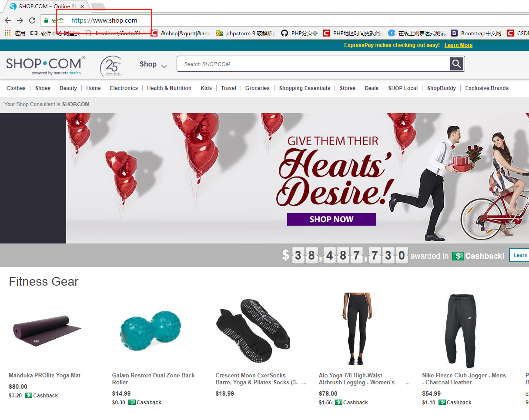Open the localhost/Code bookmark
529x420 pixels.
115,33
